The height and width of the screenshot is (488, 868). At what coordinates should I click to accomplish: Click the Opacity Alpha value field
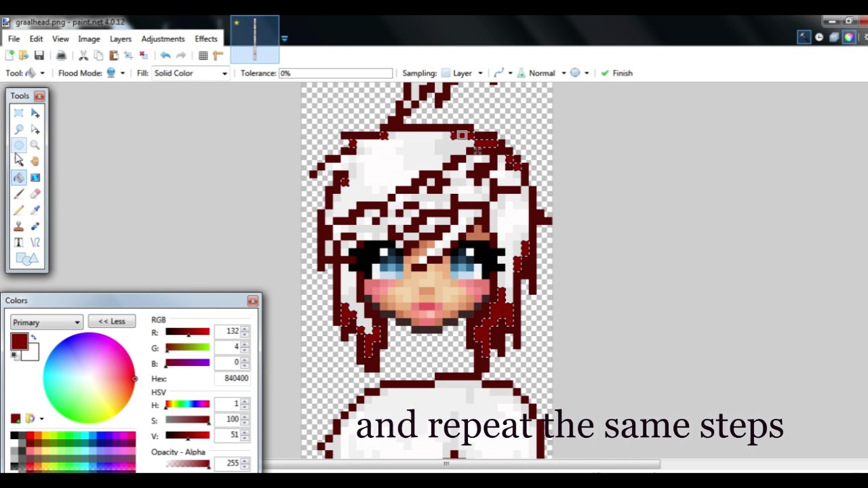click(x=229, y=464)
